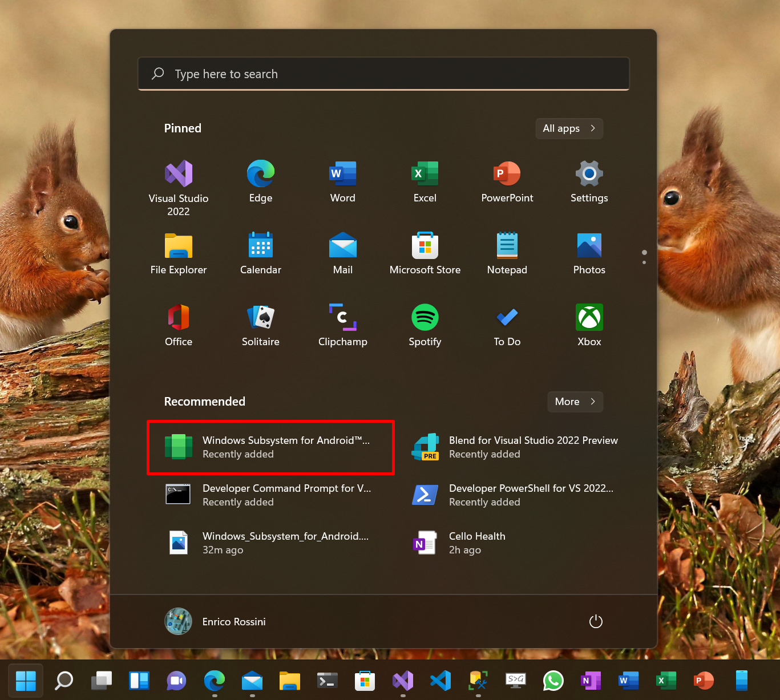Screen dimensions: 780x700
Task: Open the Microsoft Store
Action: 425,253
